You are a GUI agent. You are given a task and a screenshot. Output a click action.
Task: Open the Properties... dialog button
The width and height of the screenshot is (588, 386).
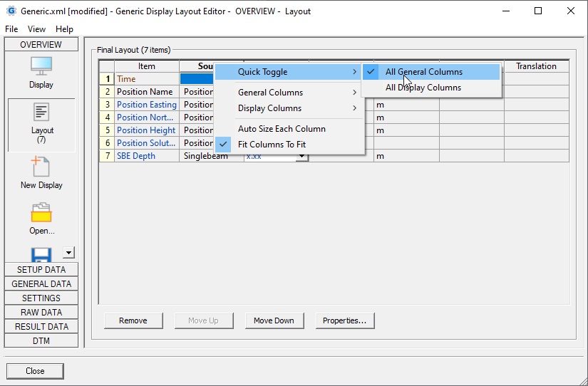pyautogui.click(x=344, y=320)
